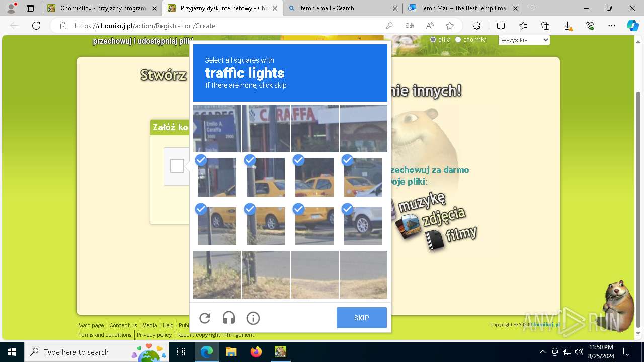Viewport: 644px width, 362px height.
Task: Deselect tile with red post, second row first
Action: [217, 177]
